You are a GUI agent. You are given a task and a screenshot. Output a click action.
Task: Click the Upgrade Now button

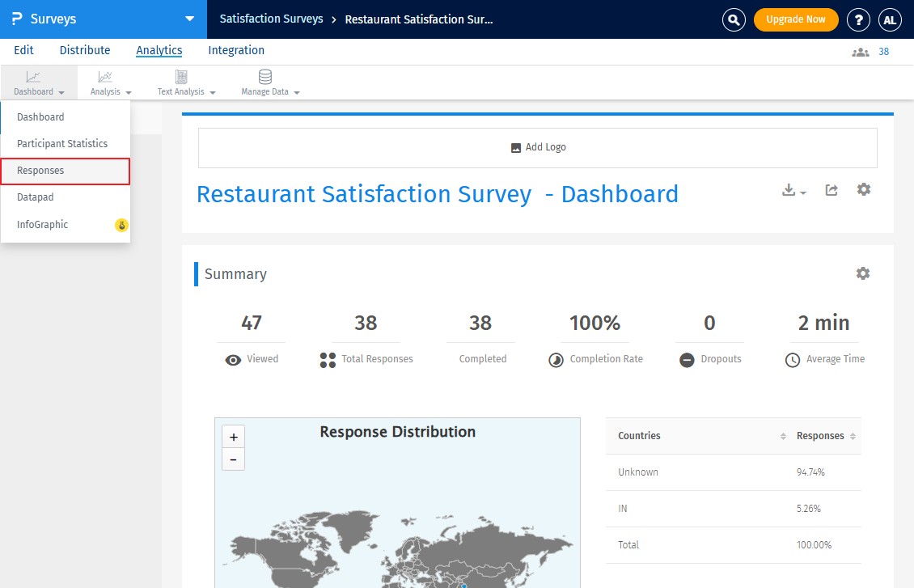[x=796, y=19]
